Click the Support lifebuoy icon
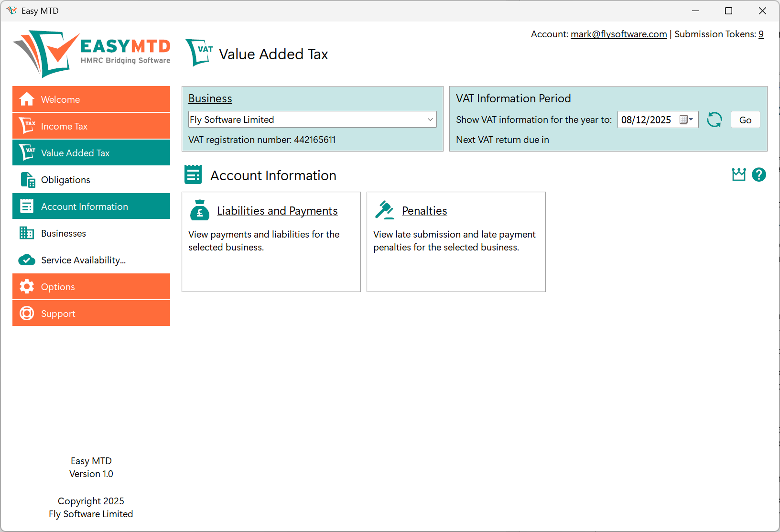 click(x=27, y=313)
